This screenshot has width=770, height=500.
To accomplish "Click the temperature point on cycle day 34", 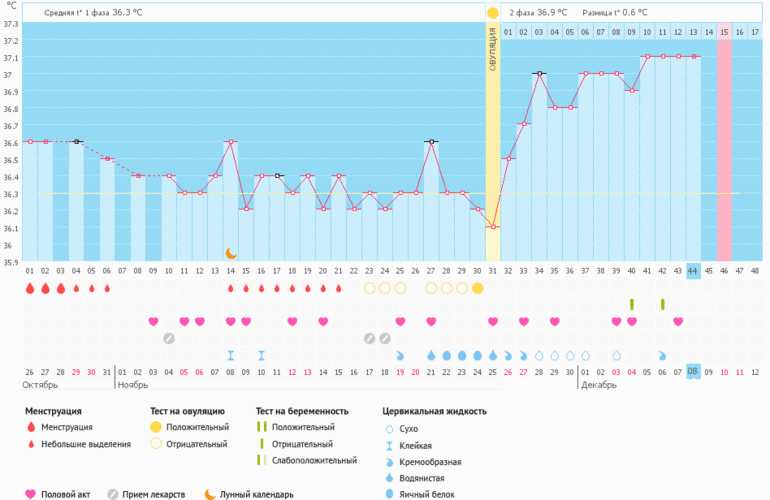I will (539, 73).
